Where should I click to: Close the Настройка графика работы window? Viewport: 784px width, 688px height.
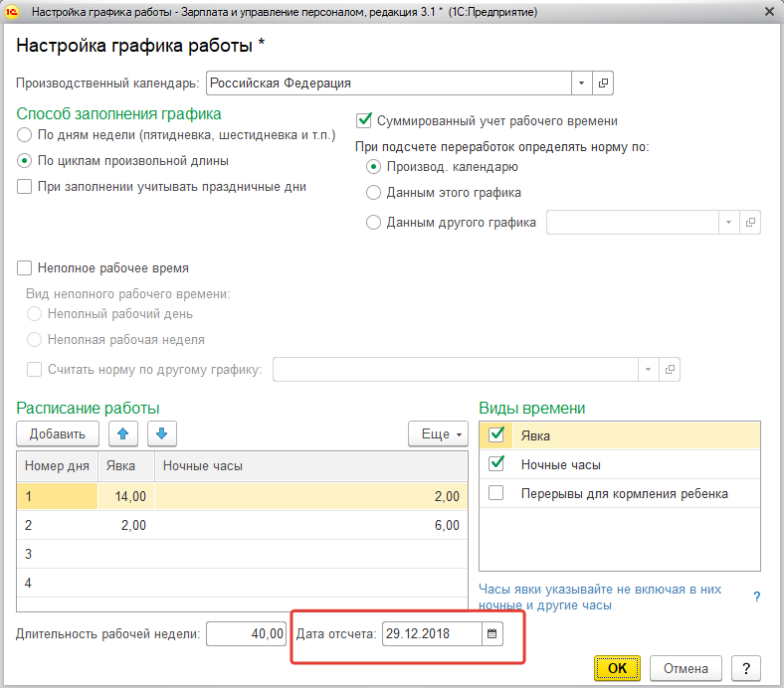(769, 12)
